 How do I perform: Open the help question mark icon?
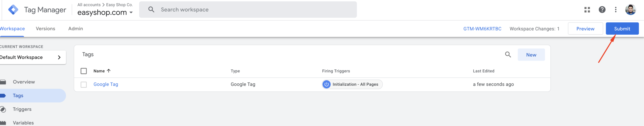click(x=602, y=10)
